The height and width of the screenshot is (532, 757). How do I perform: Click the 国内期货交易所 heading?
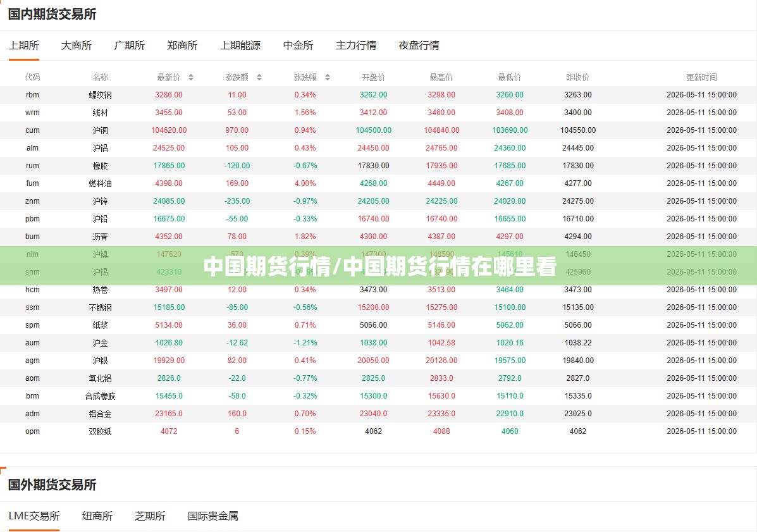pos(52,15)
